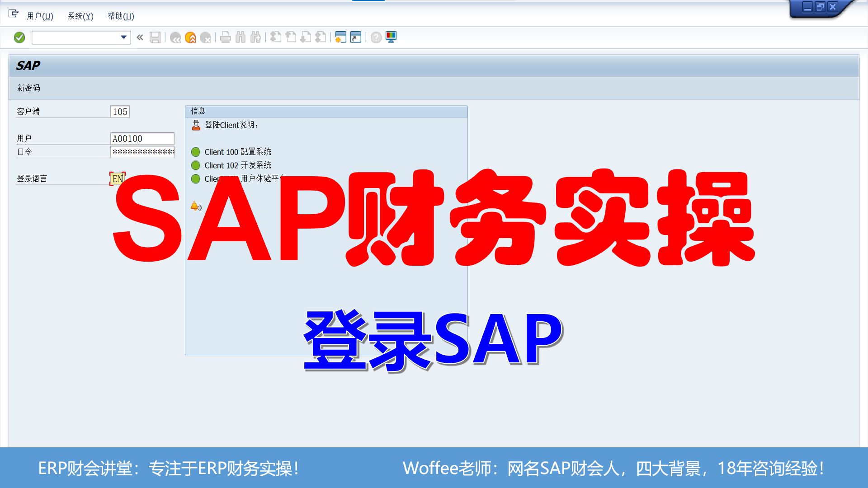Viewport: 868px width, 488px height.
Task: Click the green Enter checkmark icon
Action: pos(19,38)
